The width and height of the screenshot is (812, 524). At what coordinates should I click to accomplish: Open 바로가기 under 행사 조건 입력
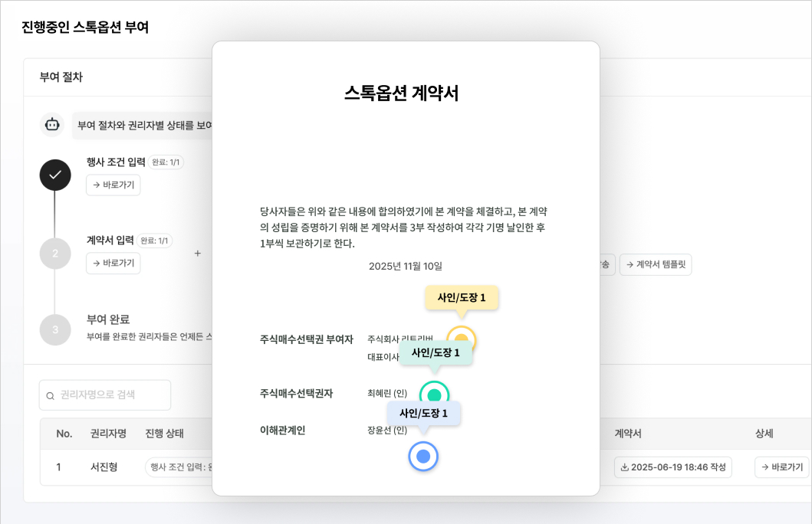point(113,185)
